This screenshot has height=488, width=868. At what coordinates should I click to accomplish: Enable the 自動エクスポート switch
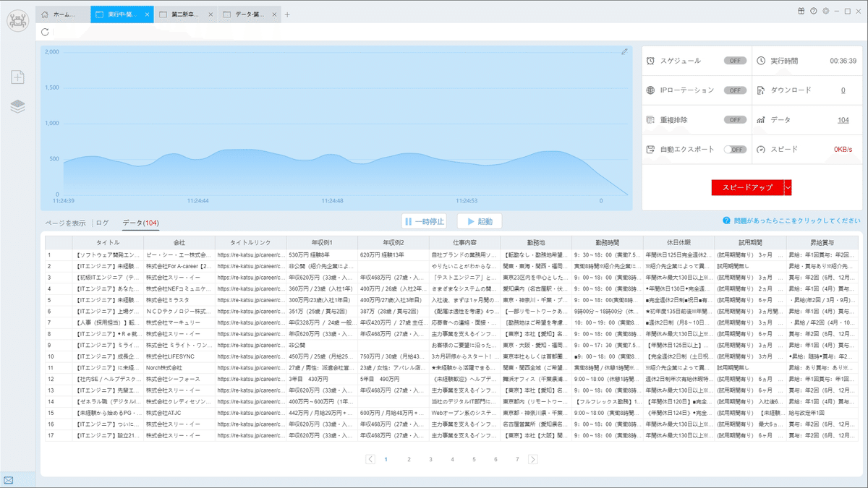(x=735, y=149)
